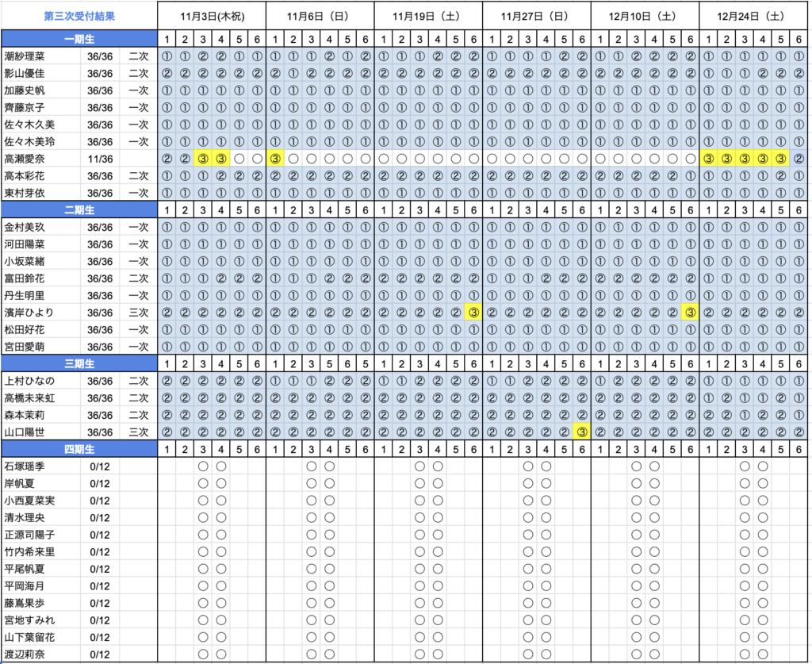The image size is (812, 664).
Task: Select the 二期生 section header row
Action: (x=79, y=210)
